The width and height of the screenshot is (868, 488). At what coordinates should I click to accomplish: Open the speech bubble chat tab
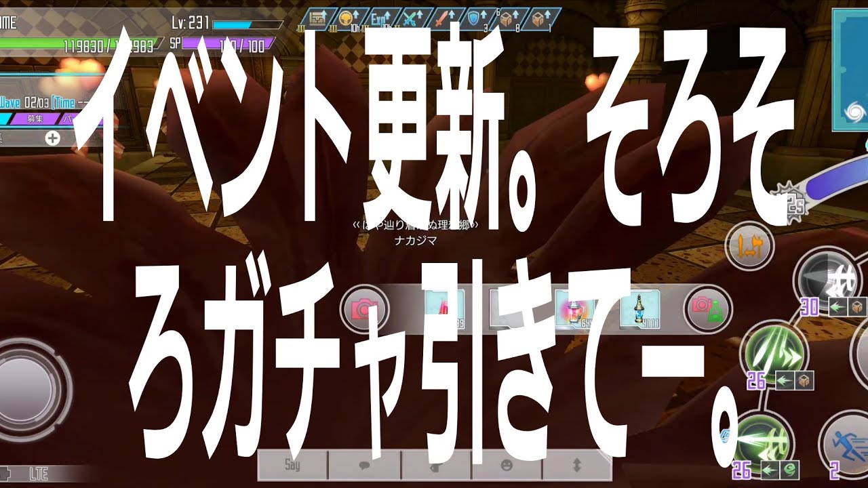point(365,465)
